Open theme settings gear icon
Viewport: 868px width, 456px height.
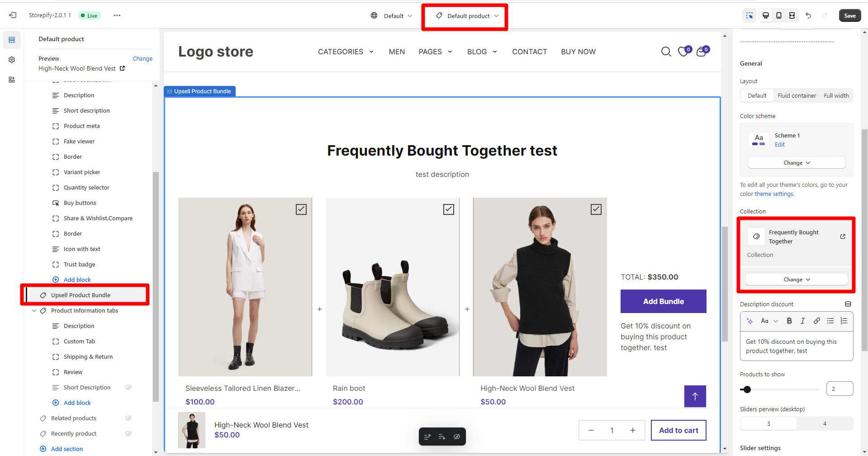click(12, 60)
